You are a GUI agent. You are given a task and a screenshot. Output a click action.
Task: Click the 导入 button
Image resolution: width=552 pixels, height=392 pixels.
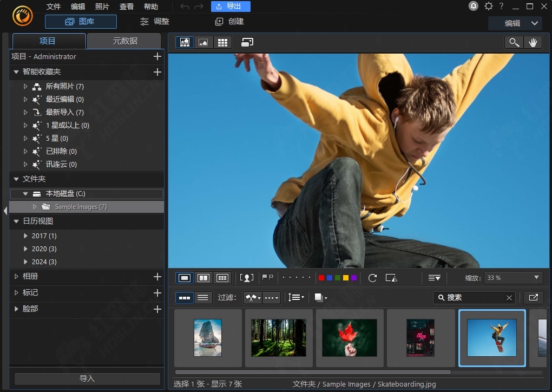click(87, 378)
